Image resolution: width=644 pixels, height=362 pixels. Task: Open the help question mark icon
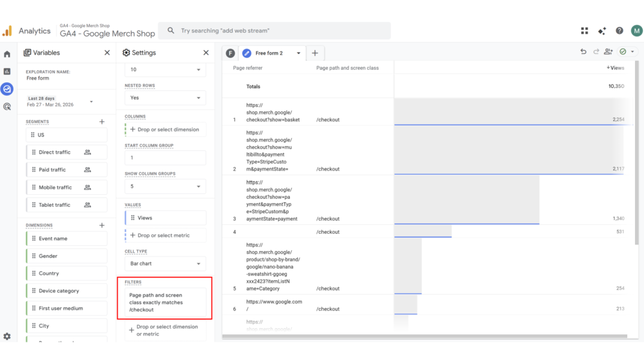coord(619,31)
